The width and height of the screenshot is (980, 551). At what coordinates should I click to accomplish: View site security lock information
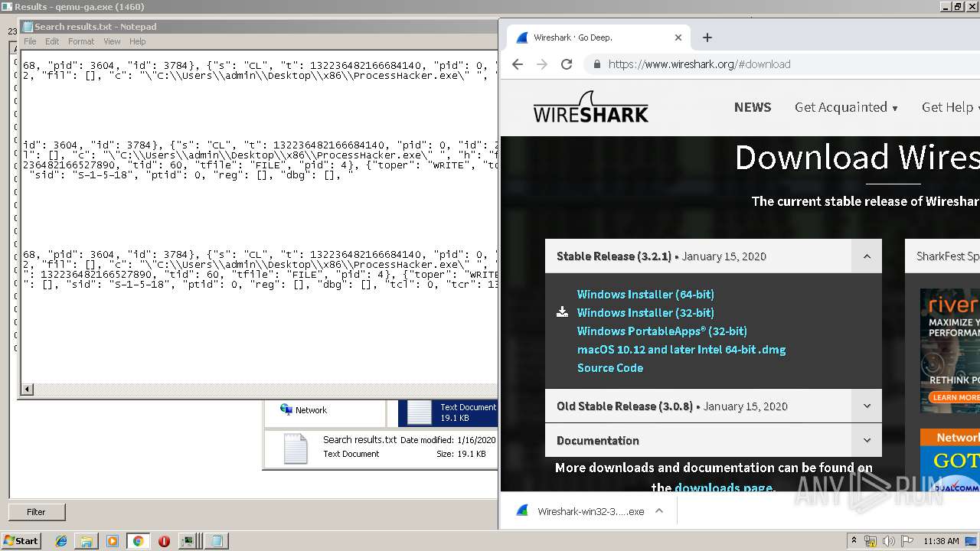[x=596, y=64]
